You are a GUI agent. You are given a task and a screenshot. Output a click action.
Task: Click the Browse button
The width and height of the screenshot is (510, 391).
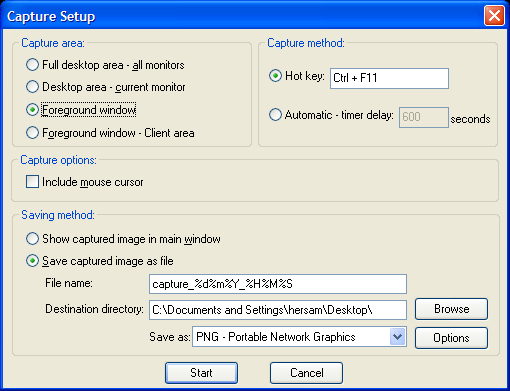pyautogui.click(x=451, y=309)
